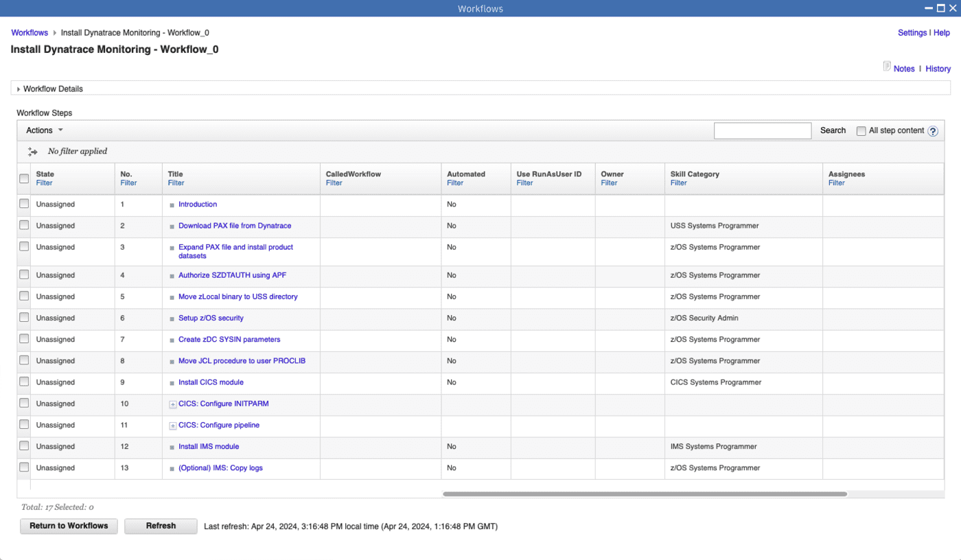
Task: Click inside the Search input field
Action: click(762, 130)
